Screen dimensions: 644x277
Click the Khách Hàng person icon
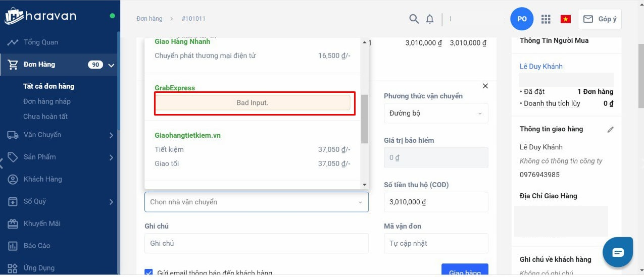[x=13, y=179]
